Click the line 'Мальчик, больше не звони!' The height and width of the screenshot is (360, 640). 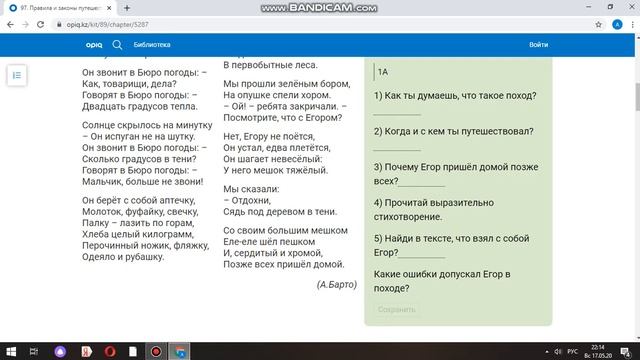tap(142, 182)
